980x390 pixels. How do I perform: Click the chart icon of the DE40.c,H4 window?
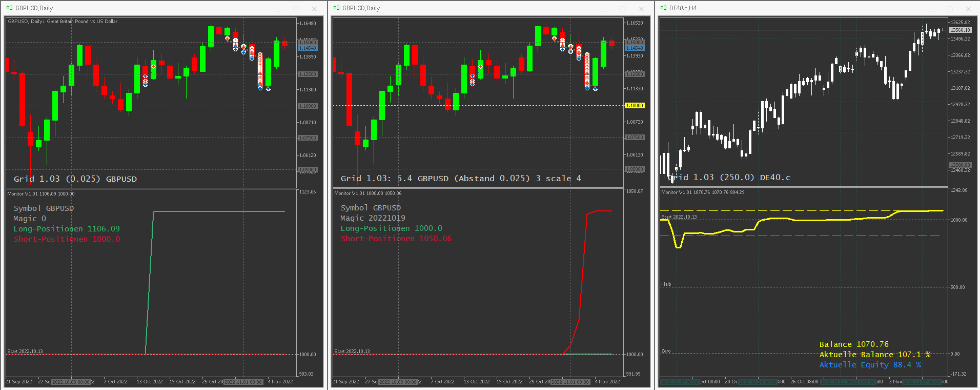coord(663,8)
